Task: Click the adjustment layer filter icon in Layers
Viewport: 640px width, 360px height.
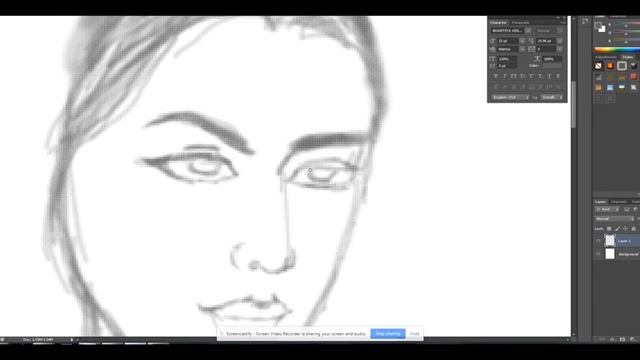Action: pyautogui.click(x=635, y=209)
